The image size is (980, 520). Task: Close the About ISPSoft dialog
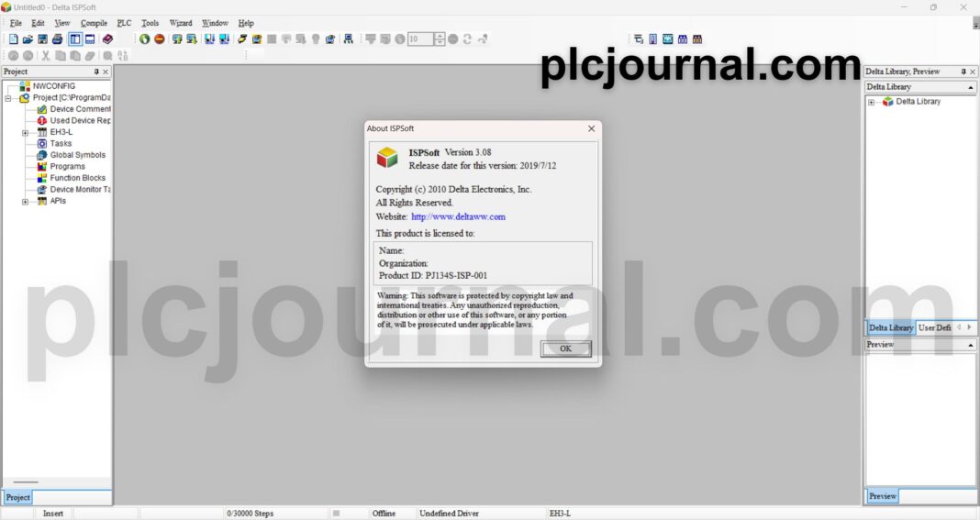click(591, 128)
